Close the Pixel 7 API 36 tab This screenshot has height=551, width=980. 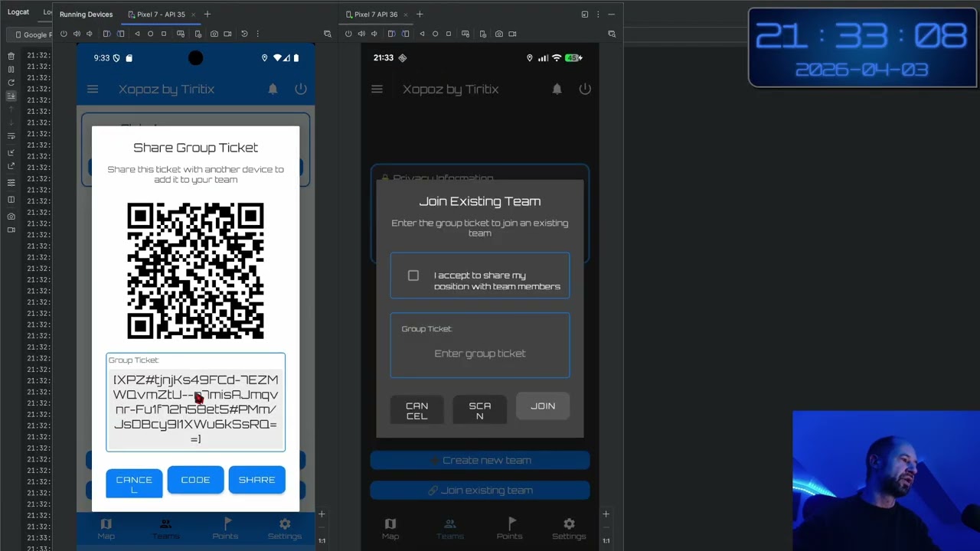coord(406,14)
